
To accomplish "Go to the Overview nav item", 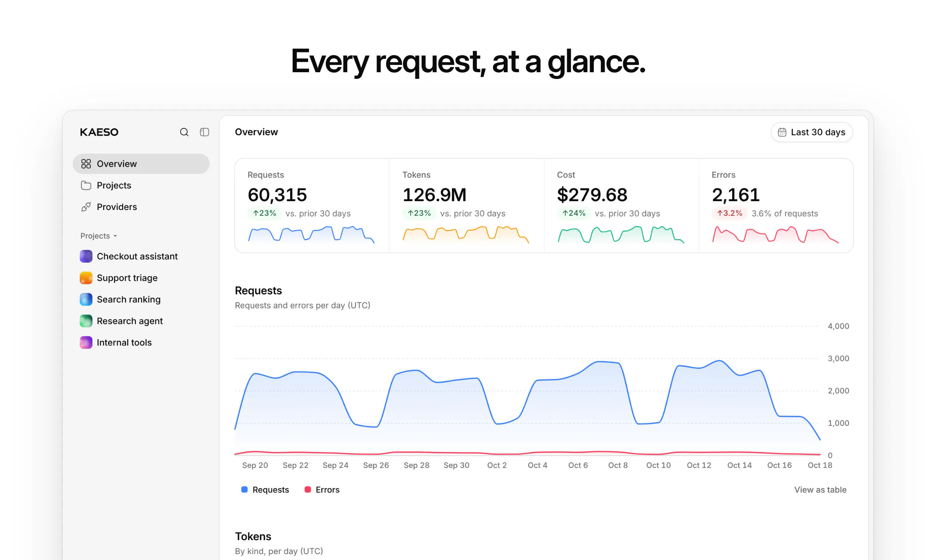I will 141,164.
